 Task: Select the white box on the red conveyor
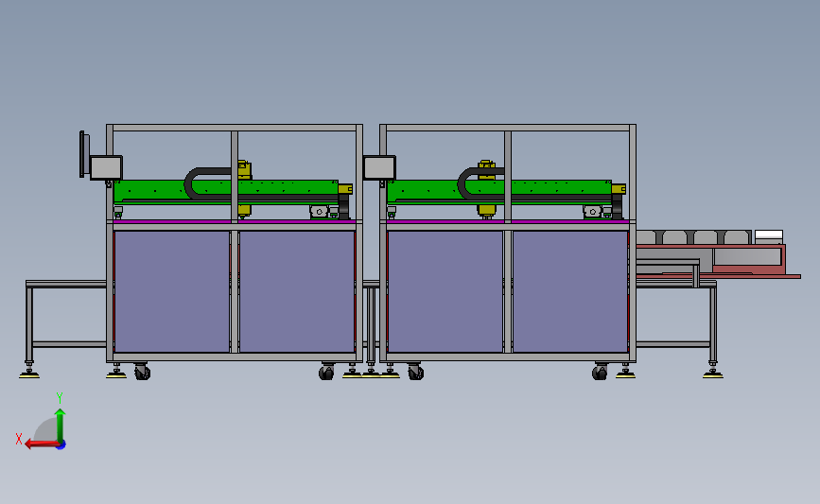[769, 236]
